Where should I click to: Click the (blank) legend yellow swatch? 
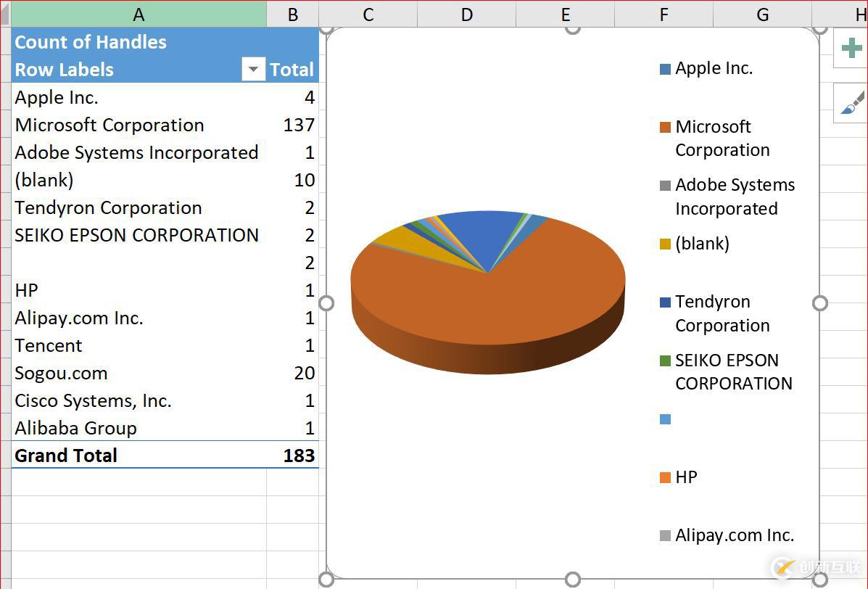(666, 244)
